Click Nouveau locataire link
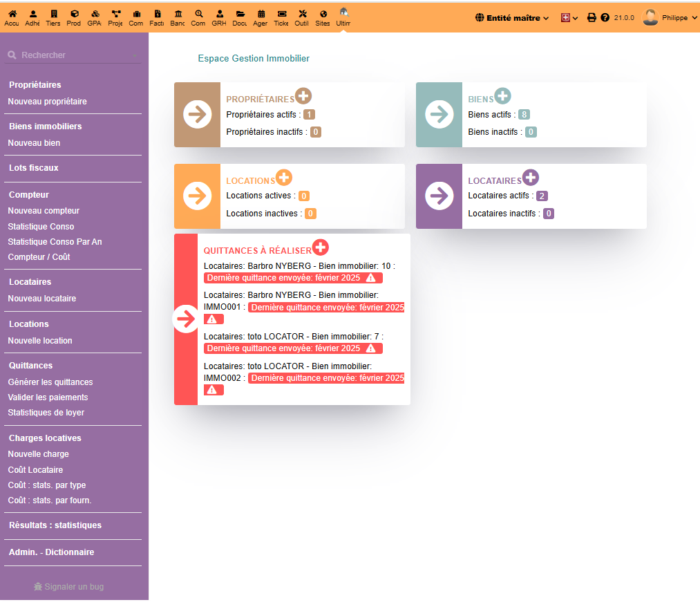 tap(42, 298)
